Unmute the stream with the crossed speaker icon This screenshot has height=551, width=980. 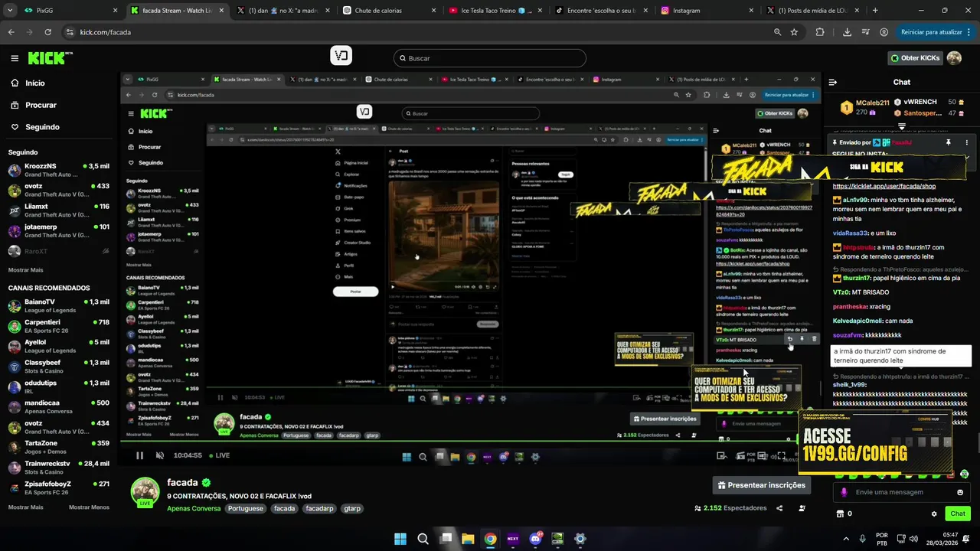tap(159, 455)
